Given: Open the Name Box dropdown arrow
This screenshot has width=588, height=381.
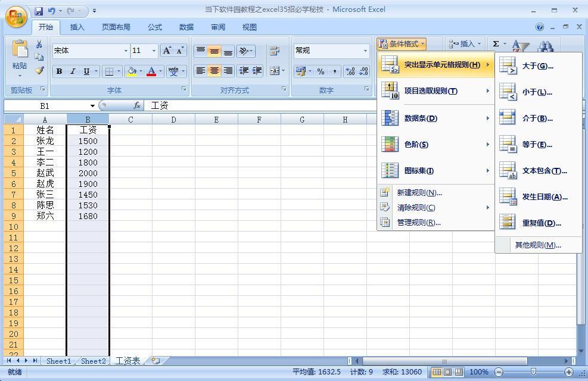Looking at the screenshot, I should coord(92,106).
